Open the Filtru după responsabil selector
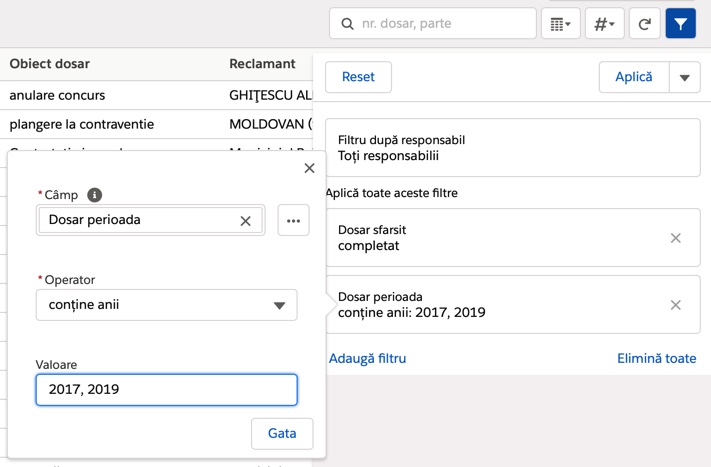This screenshot has width=711, height=467. tap(512, 148)
